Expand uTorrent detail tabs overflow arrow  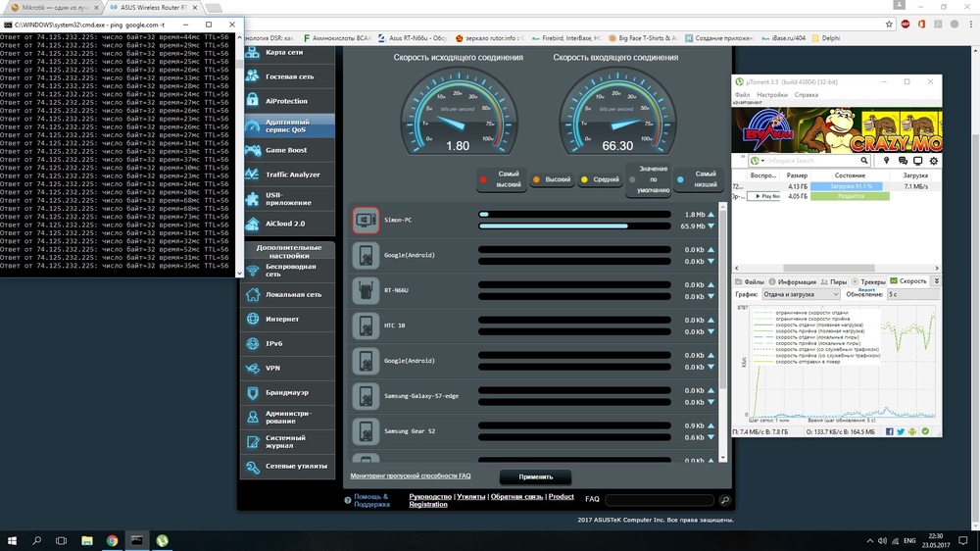936,281
